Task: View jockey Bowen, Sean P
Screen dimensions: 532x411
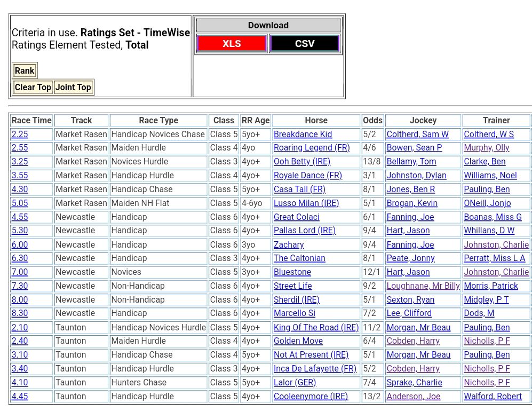Action: [x=414, y=148]
